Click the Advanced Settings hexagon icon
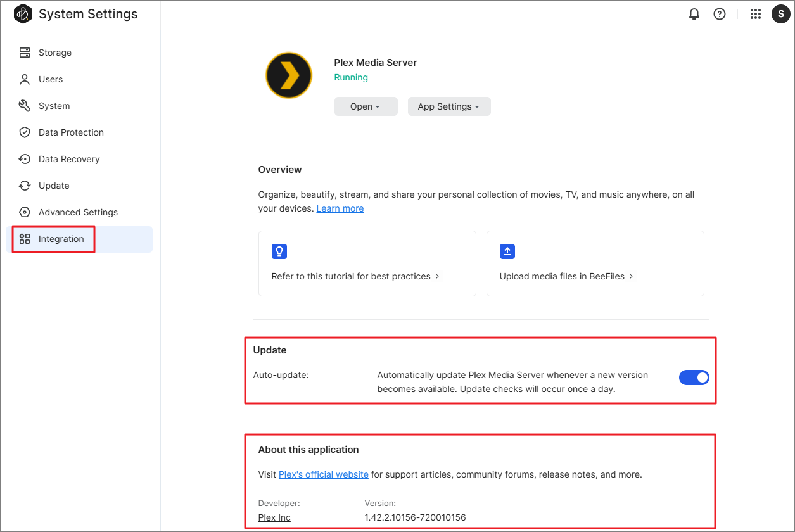The image size is (795, 532). tap(25, 212)
